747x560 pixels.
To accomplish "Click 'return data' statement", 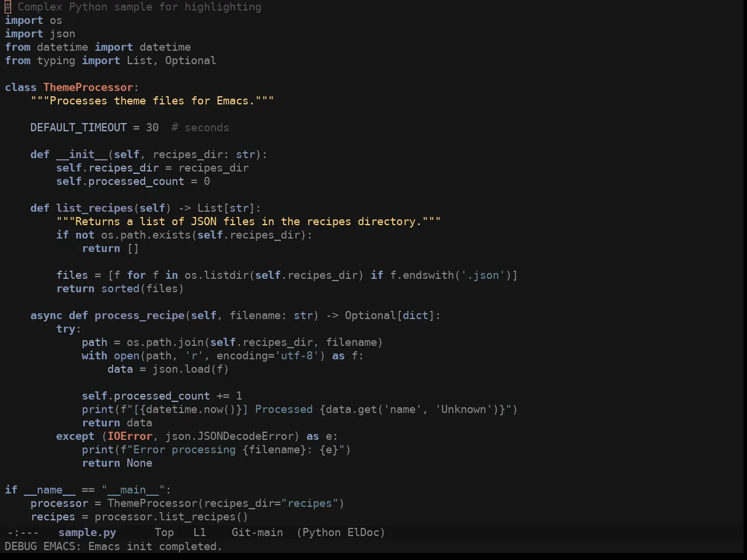I will pyautogui.click(x=117, y=423).
